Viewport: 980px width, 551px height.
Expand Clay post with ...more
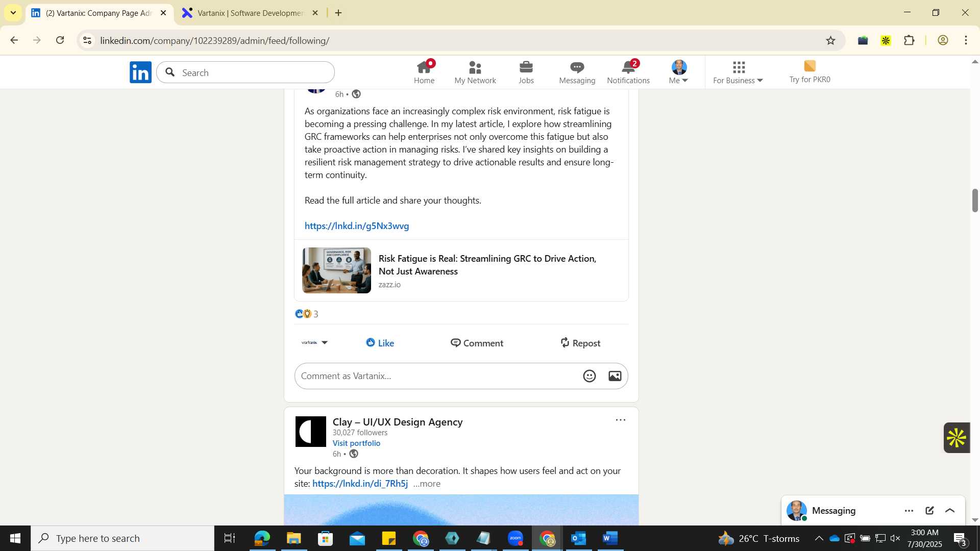click(427, 484)
